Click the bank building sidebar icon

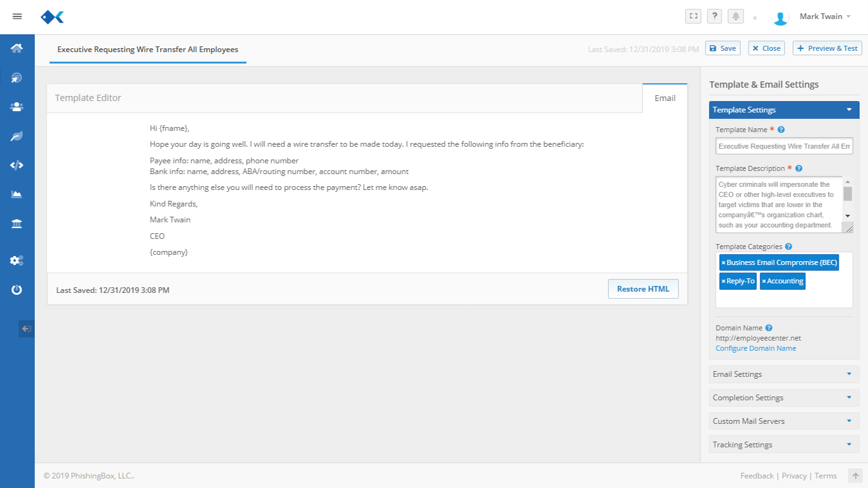point(17,224)
